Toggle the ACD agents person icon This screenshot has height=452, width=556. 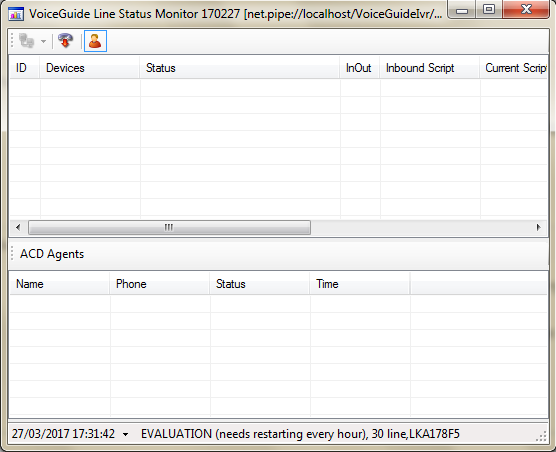[95, 41]
